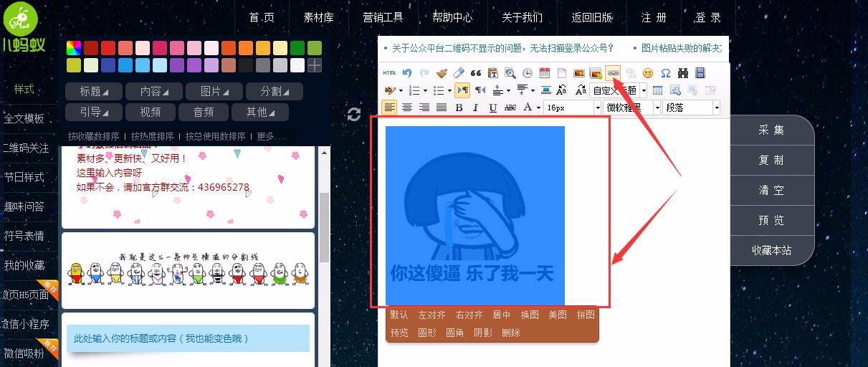
Task: Insert video with the film strip icon
Action: pyautogui.click(x=700, y=73)
